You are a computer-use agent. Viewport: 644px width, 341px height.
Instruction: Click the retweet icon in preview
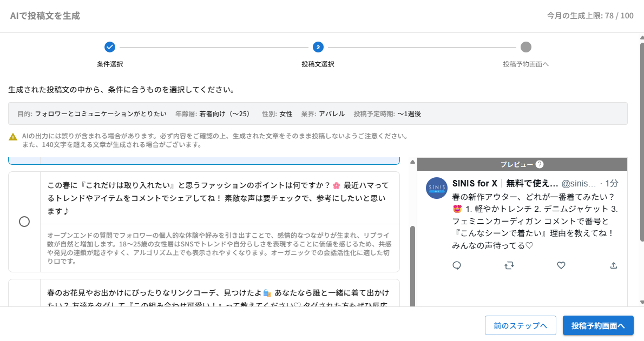[509, 265]
